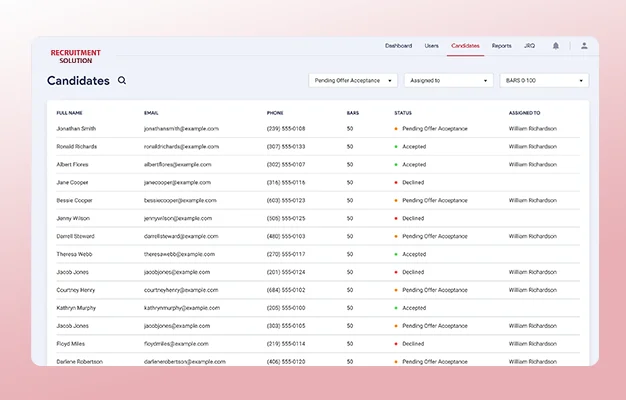626x400 pixels.
Task: Select the Candidates tab
Action: 466,46
